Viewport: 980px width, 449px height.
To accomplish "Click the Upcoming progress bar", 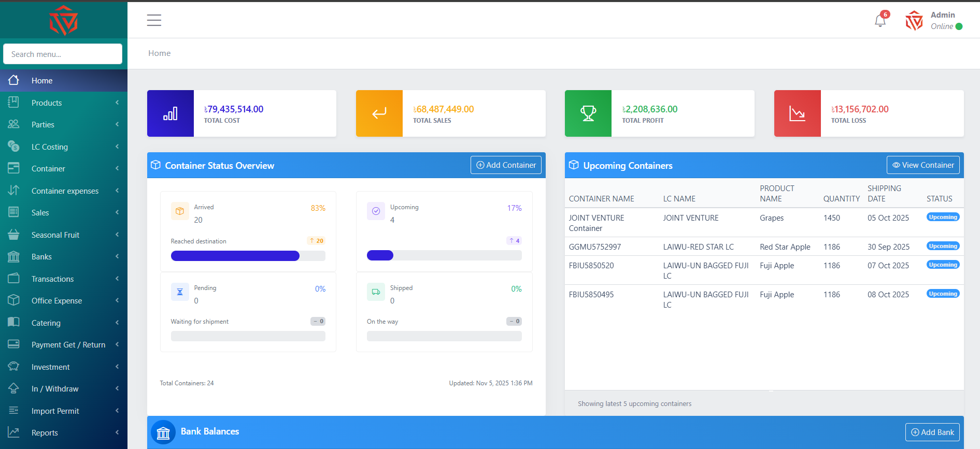I will [x=444, y=255].
